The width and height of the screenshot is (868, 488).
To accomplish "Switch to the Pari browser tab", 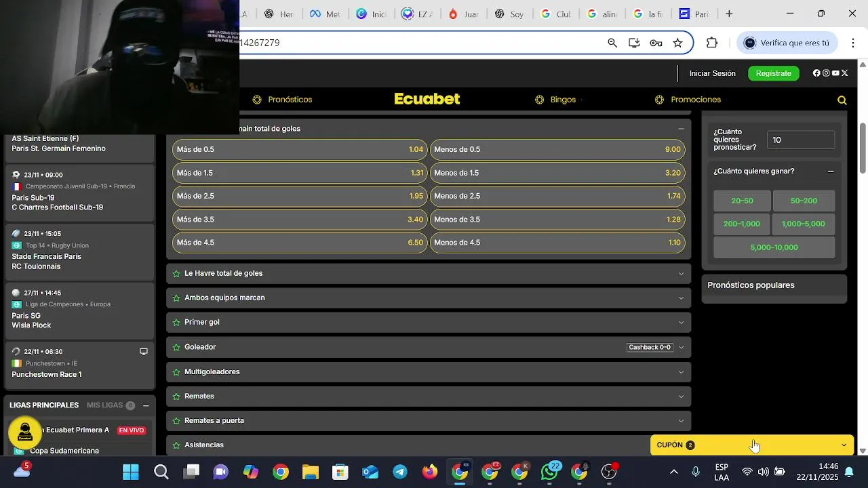I will coord(694,14).
